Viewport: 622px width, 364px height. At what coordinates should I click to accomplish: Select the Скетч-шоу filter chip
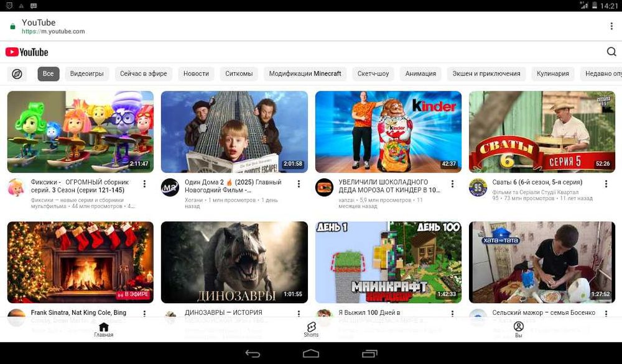tap(373, 74)
